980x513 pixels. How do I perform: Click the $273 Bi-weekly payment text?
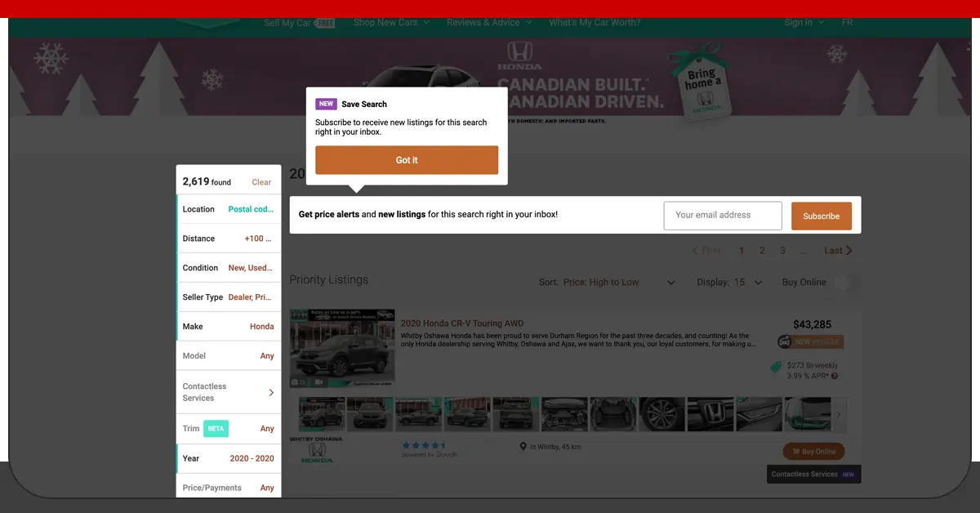click(x=813, y=366)
